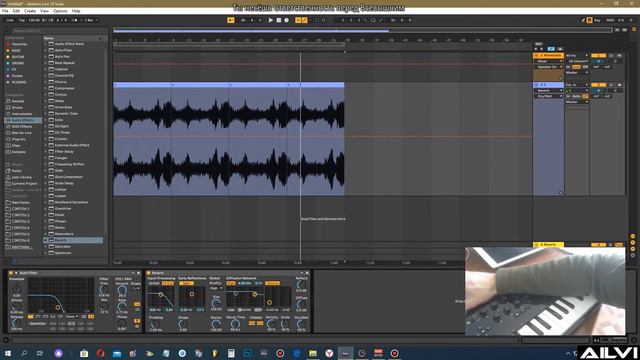Open Auto Filter circuit type Clean dropdown
Screen dimensions: 640x360
(72, 316)
